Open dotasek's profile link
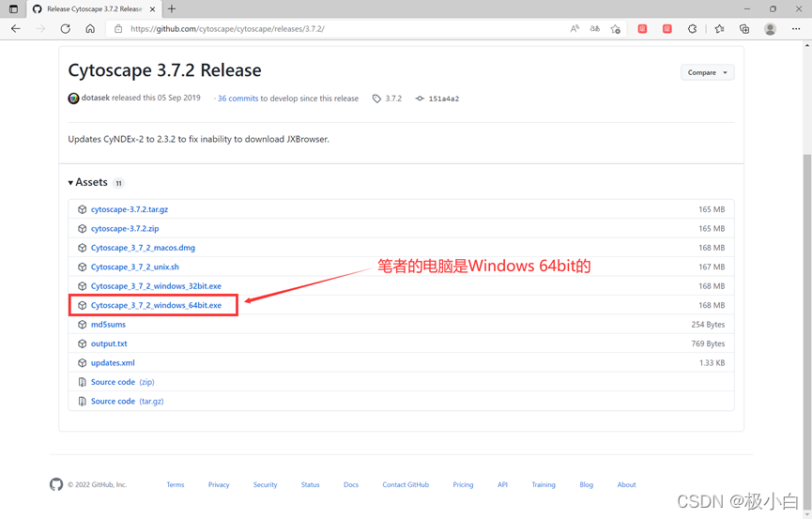This screenshot has height=519, width=812. (96, 98)
